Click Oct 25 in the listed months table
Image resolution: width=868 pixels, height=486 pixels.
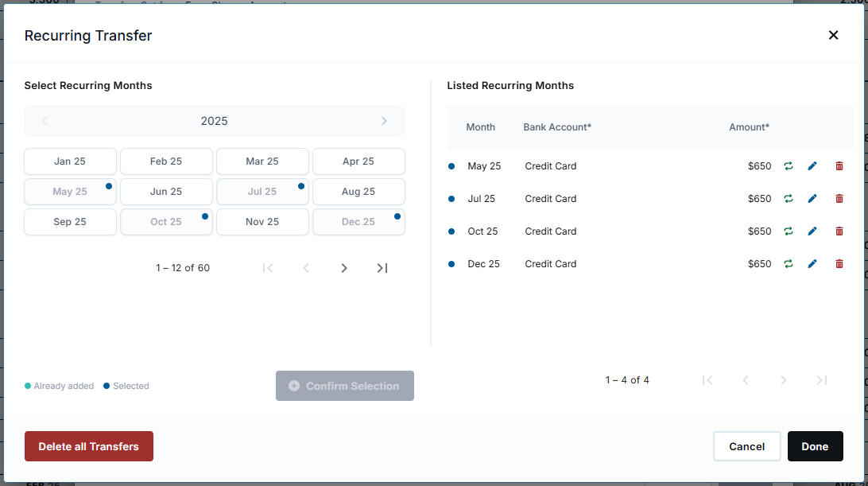(x=482, y=231)
